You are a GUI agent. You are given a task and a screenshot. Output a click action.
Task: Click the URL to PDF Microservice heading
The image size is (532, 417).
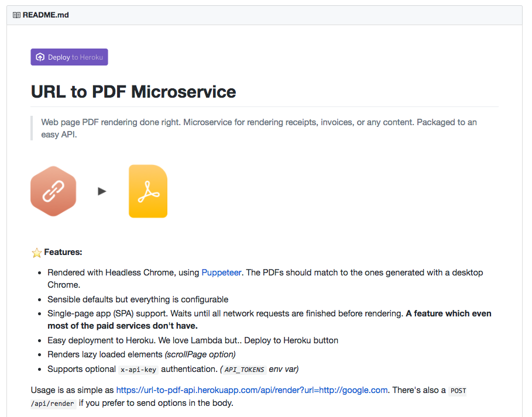pos(133,92)
